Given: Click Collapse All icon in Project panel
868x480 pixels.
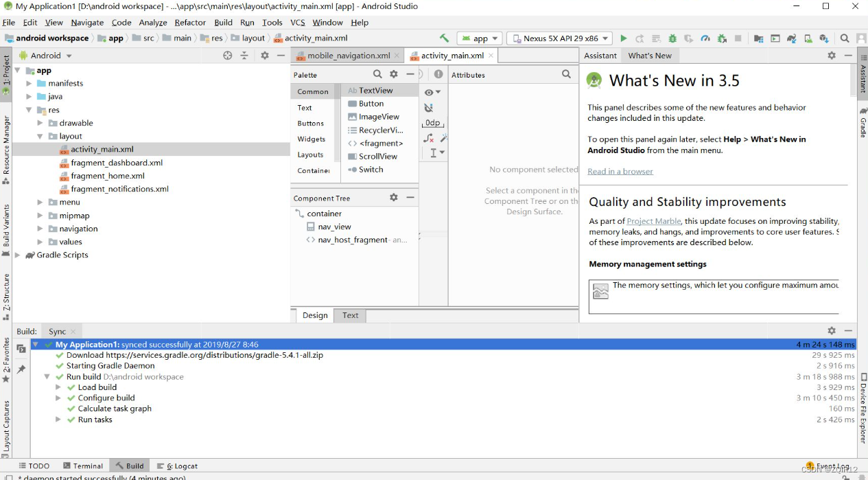Looking at the screenshot, I should coord(244,56).
